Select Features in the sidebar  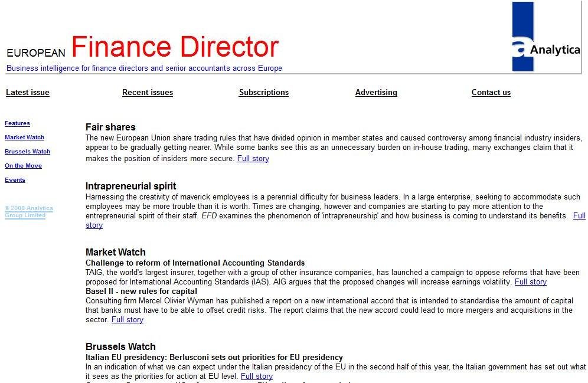coord(17,123)
